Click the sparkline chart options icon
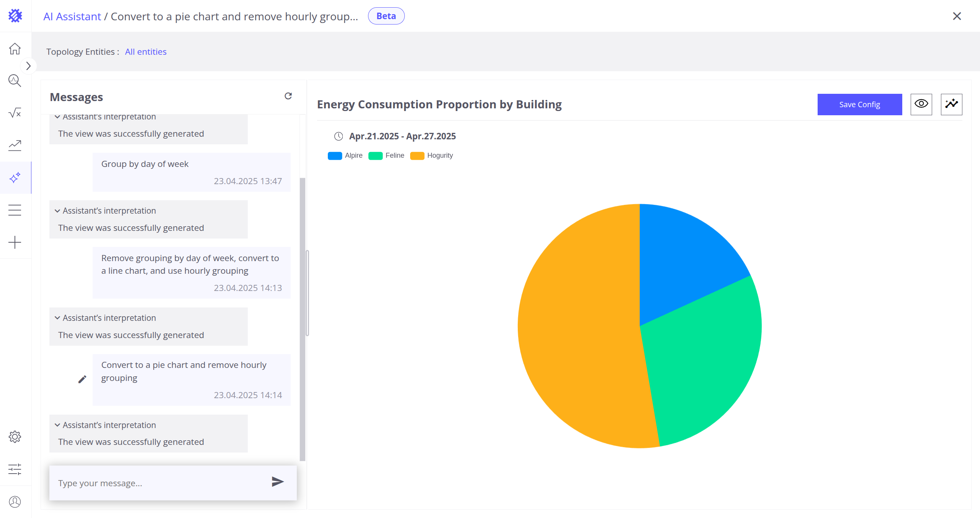This screenshot has width=980, height=518. (951, 104)
